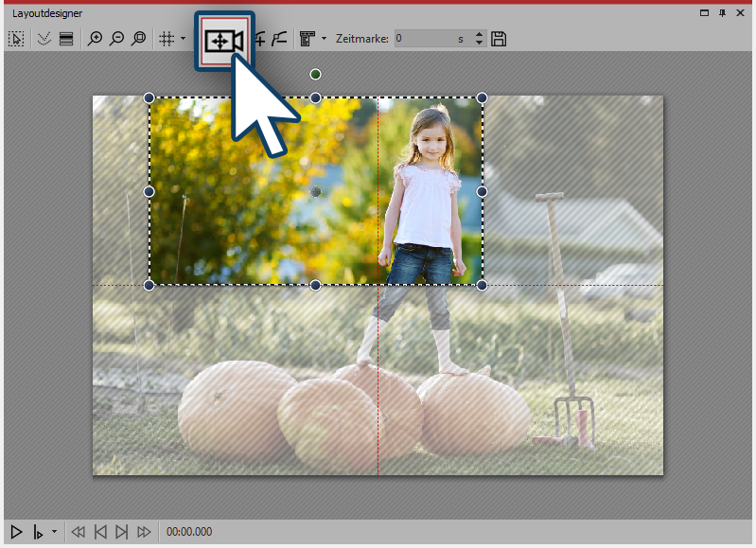Click the stacked layers icon in toolbar
756x548 pixels.
66,39
